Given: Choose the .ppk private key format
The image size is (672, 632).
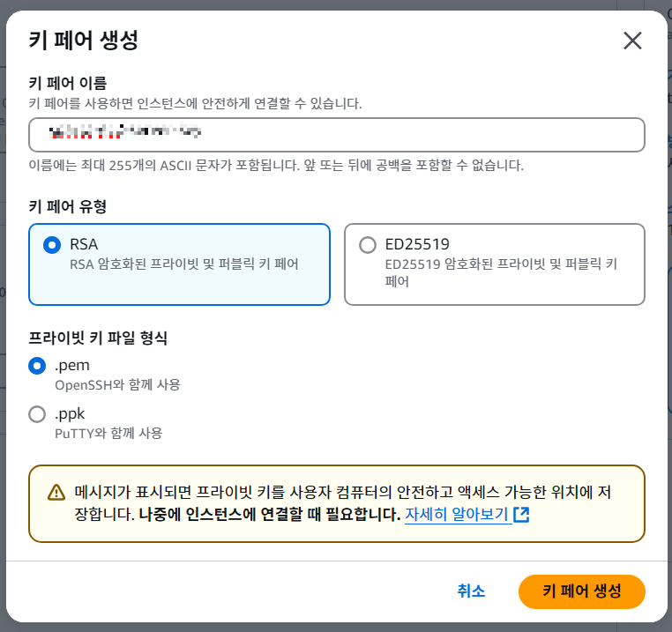Looking at the screenshot, I should (x=37, y=414).
